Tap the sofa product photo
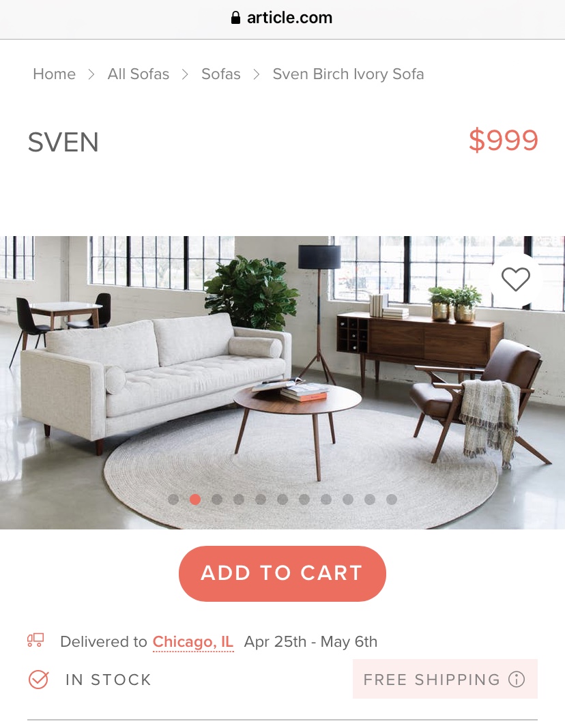Viewport: 565px width, 728px height. click(282, 383)
